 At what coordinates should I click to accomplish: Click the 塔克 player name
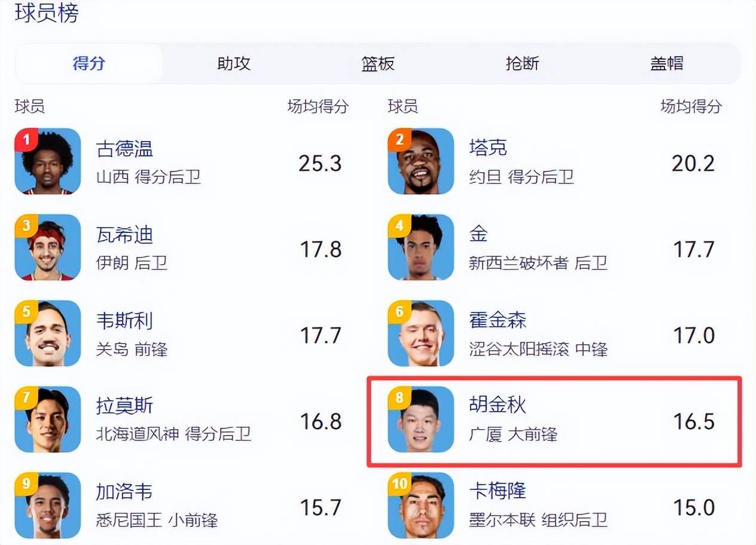coord(488,148)
